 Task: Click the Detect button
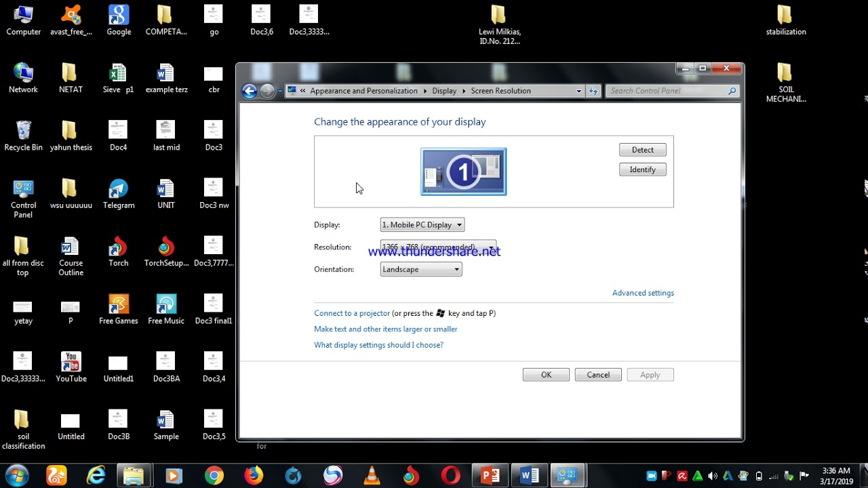point(642,150)
